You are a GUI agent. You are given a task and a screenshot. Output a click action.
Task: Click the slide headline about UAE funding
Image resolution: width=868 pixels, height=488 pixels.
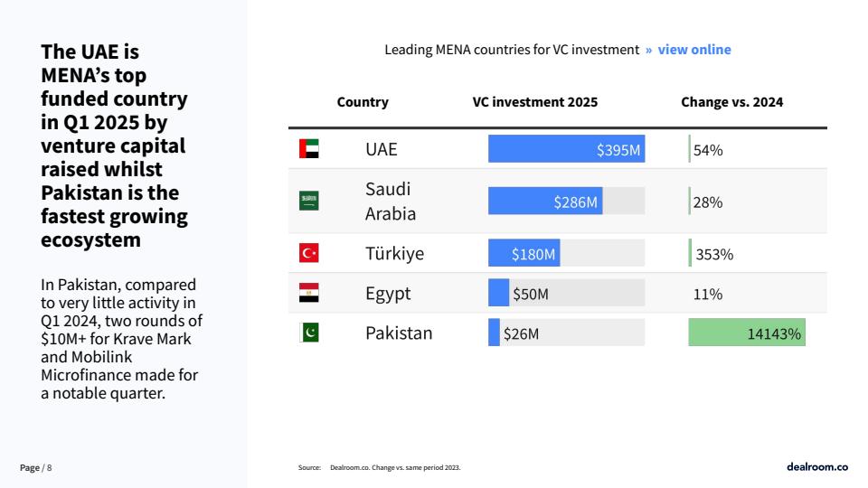tap(115, 145)
